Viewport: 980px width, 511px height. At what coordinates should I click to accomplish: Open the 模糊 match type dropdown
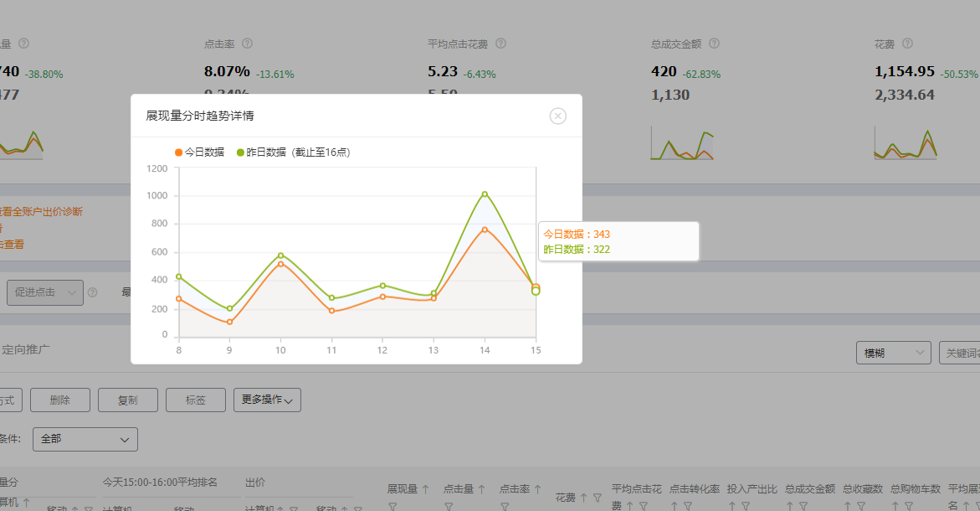point(893,354)
